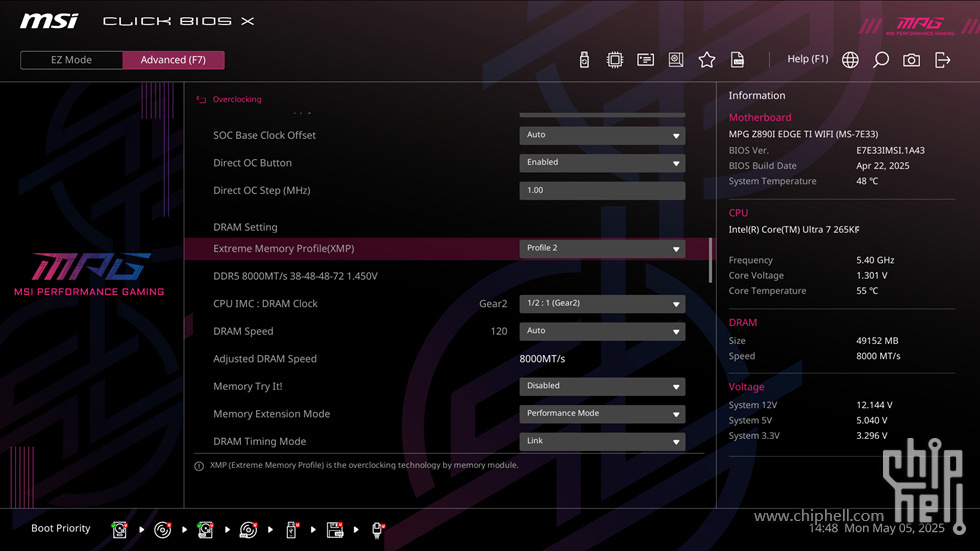Open Memory Extension Mode dropdown

point(602,414)
